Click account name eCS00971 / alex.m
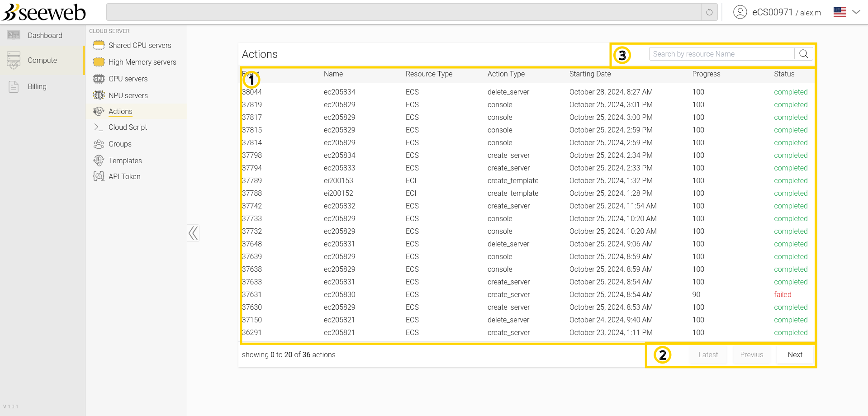Viewport: 868px width, 416px height. pos(787,12)
